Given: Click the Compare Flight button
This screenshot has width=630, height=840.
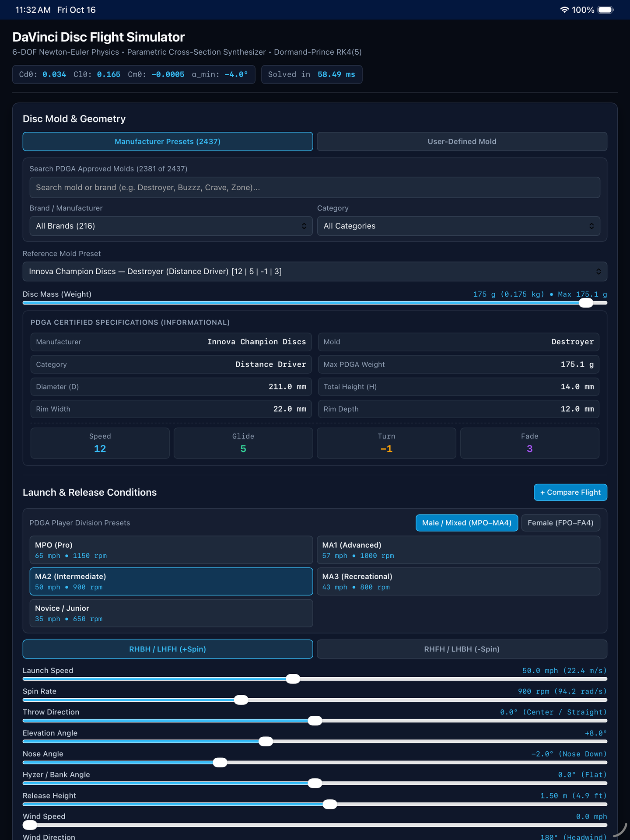Looking at the screenshot, I should tap(570, 492).
